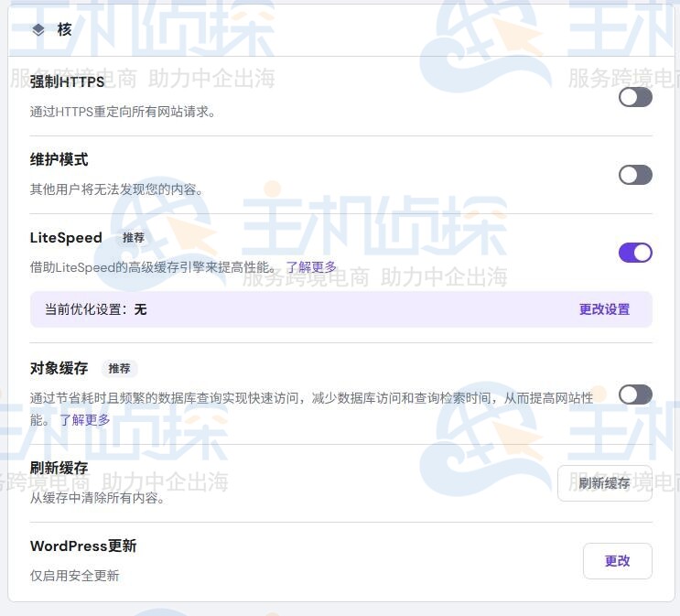Open 了解更多 link under LiteSpeed
Image resolution: width=680 pixels, height=616 pixels.
click(311, 266)
